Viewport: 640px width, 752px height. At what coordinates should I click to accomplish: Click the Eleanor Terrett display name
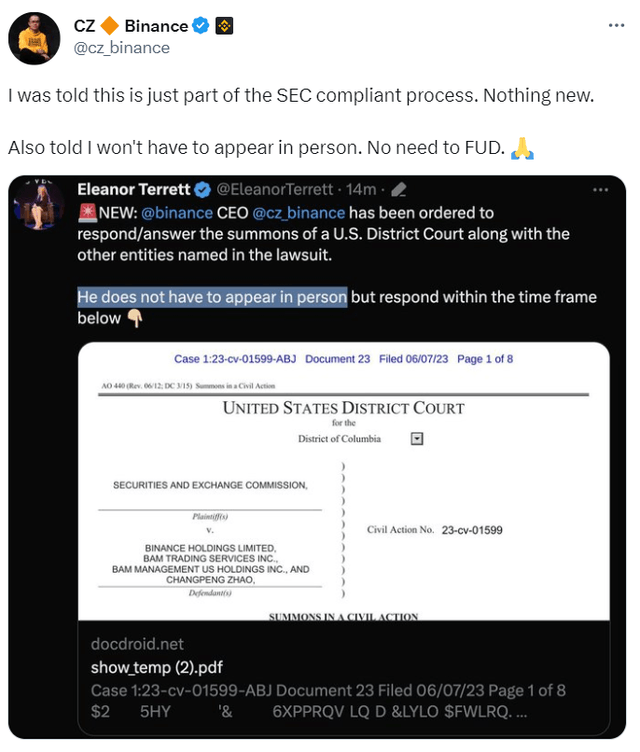(x=134, y=188)
